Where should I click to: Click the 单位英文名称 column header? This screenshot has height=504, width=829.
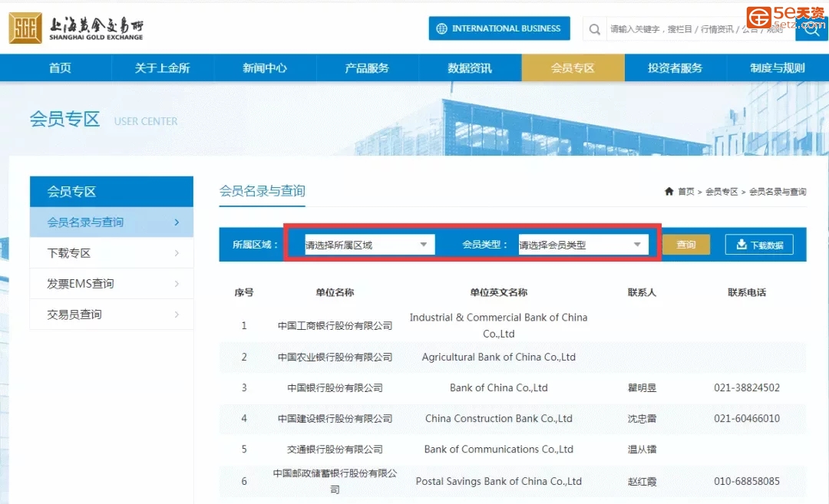tap(499, 292)
